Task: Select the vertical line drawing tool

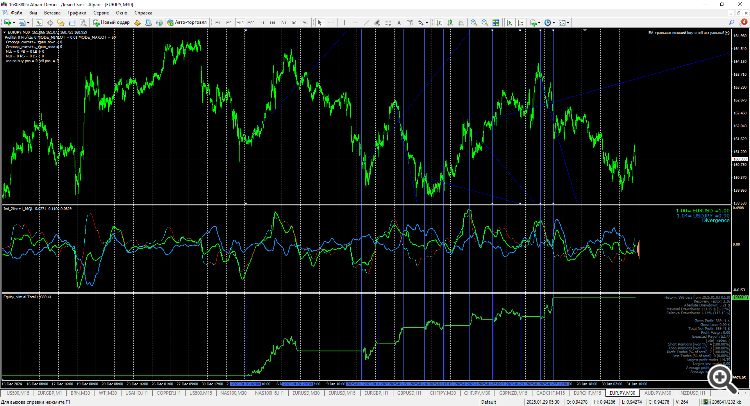Action: pyautogui.click(x=344, y=22)
